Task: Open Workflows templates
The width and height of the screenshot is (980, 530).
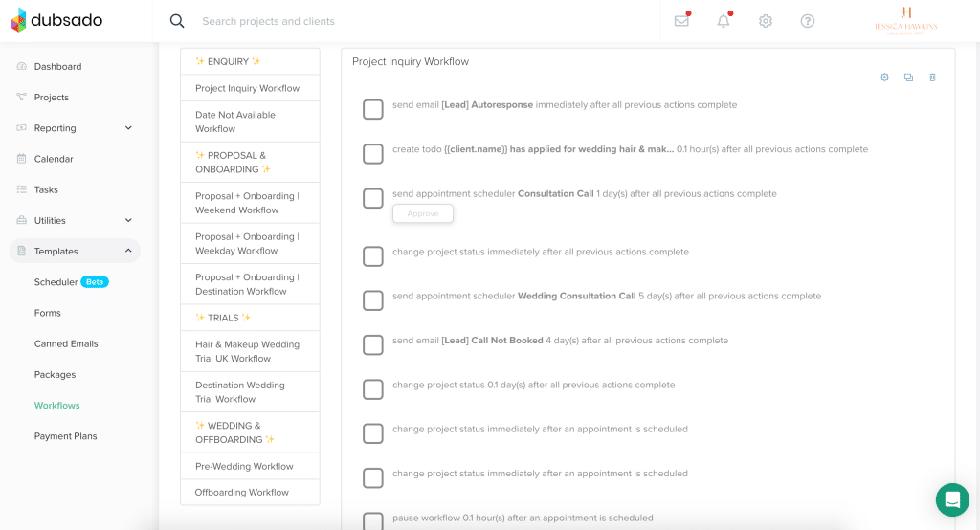Action: pyautogui.click(x=56, y=405)
